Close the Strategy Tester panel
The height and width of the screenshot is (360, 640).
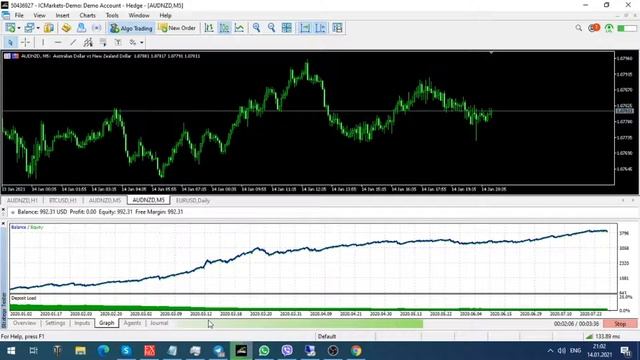click(x=3, y=224)
